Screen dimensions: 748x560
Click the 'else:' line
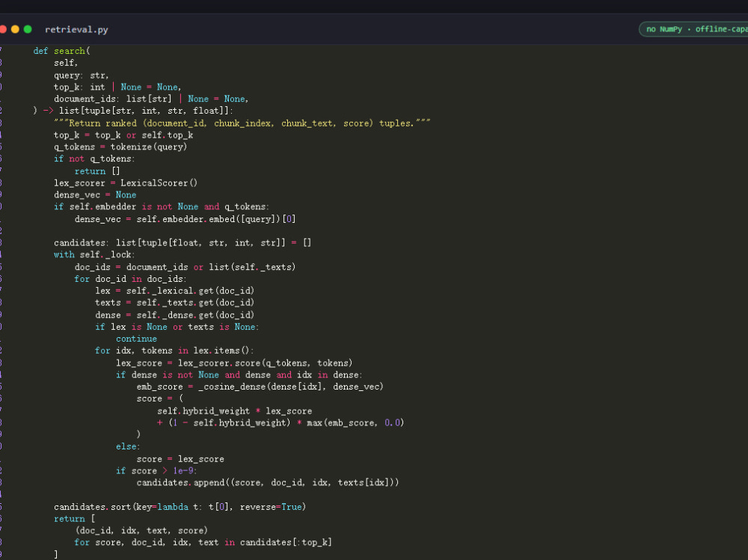[128, 447]
